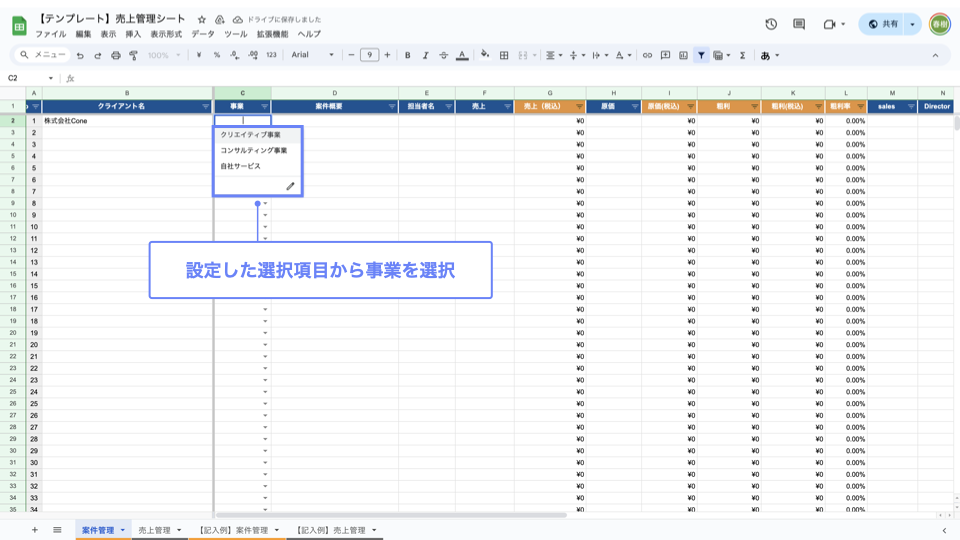Choose 自社サービス from the dropdown list

point(257,167)
